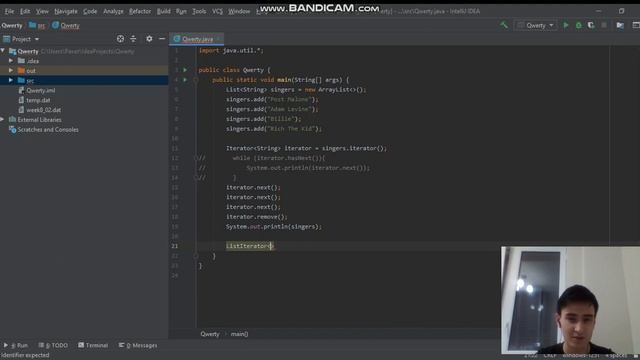Click main() in editor breadcrumb bar
This screenshot has height=360, width=640.
(239, 334)
